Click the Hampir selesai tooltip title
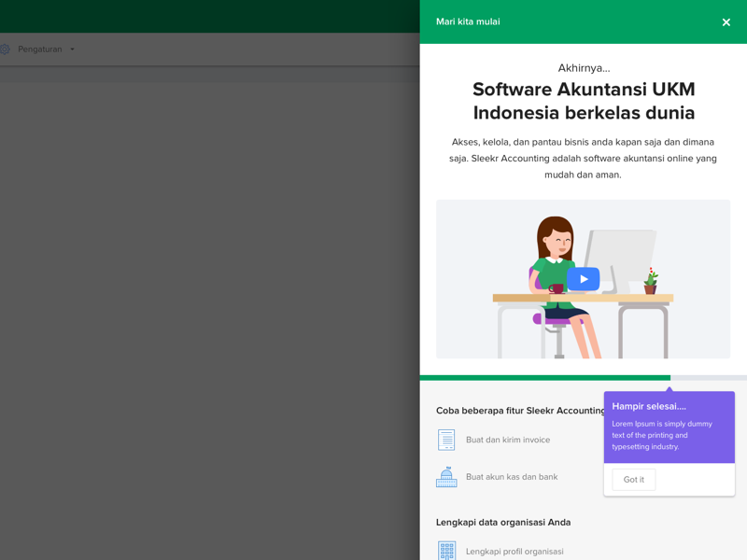747x560 pixels. point(649,406)
